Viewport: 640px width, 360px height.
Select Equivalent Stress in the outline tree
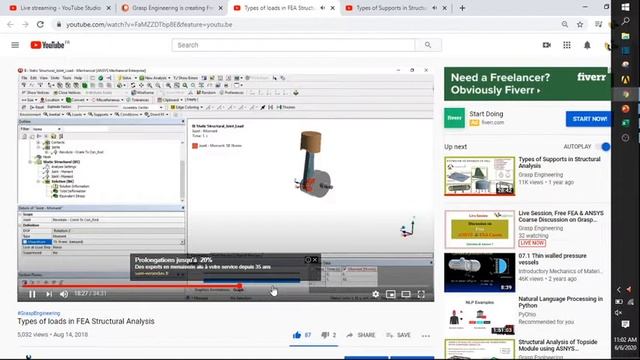[72, 196]
